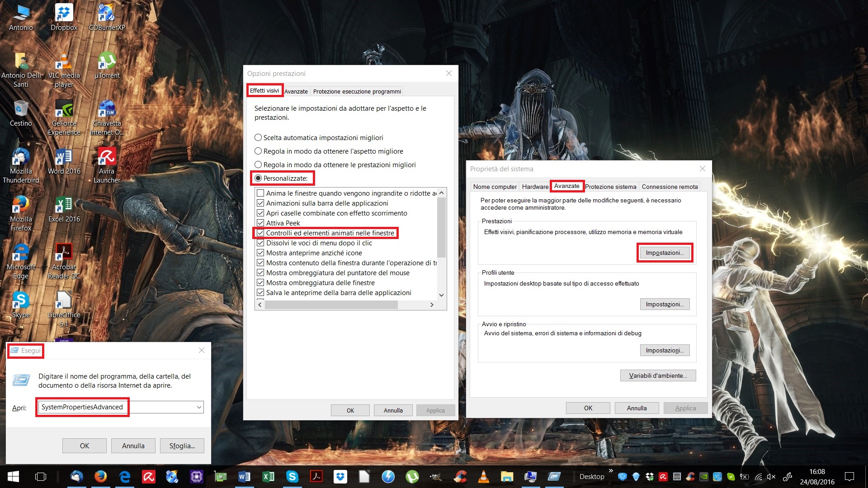
Task: Click Sfoglia in the Esegui dialog
Action: (x=182, y=446)
